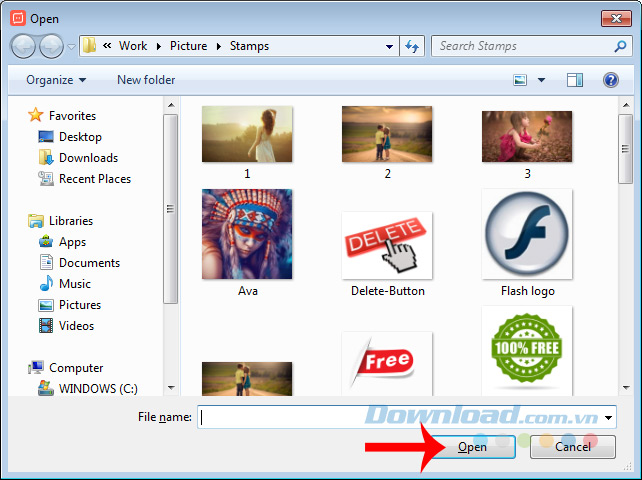Open the Organize menu

[x=56, y=80]
